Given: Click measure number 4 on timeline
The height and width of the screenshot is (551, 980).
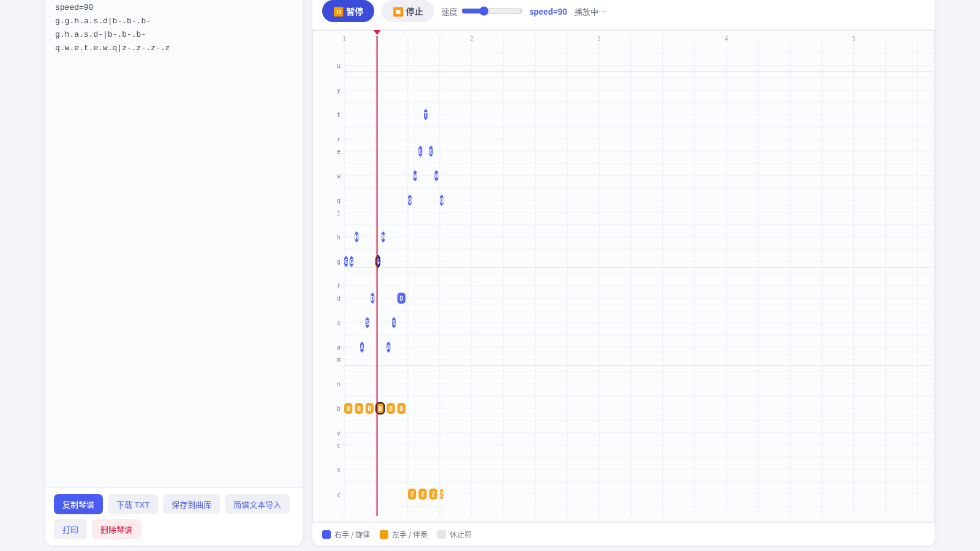Looking at the screenshot, I should 726,39.
